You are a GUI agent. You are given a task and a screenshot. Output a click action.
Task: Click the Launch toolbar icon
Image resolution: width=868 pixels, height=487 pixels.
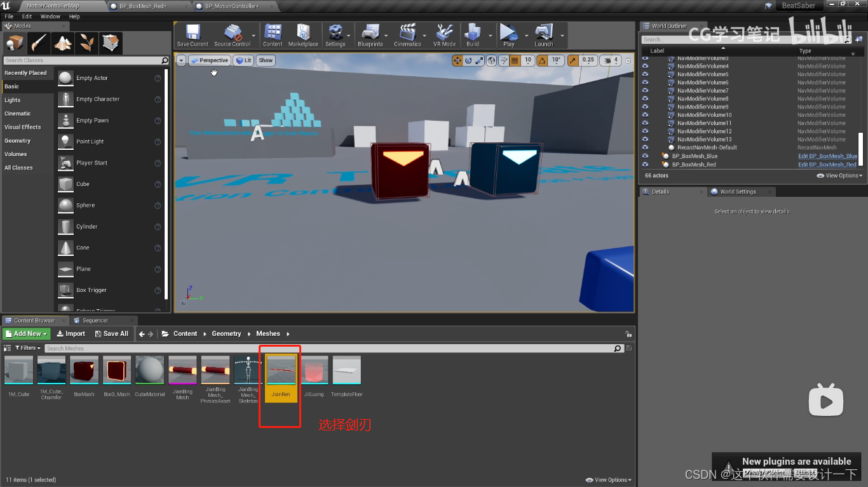click(x=543, y=36)
